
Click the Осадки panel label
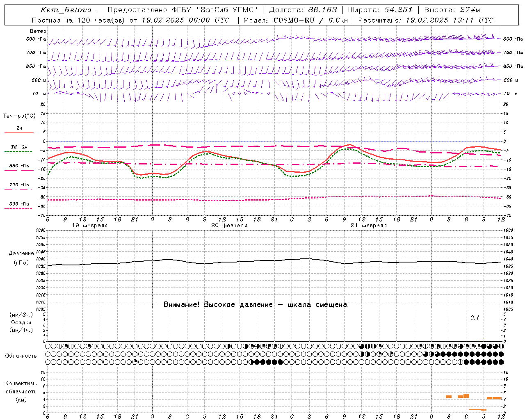[x=21, y=322]
